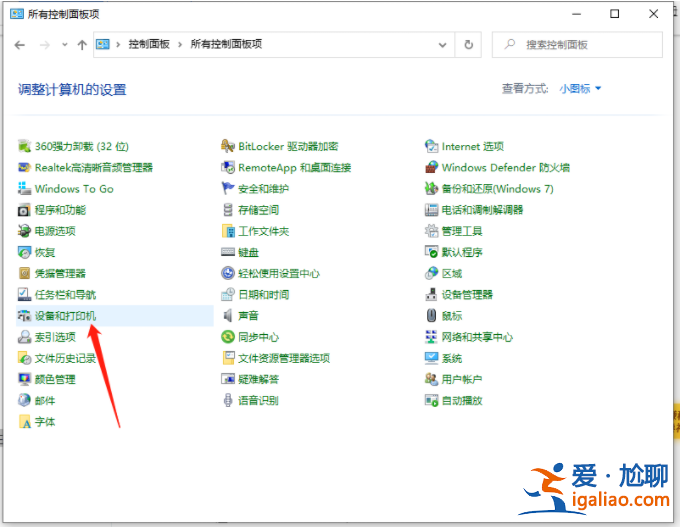Click the Internet 选项 icon
682x527 pixels.
click(x=431, y=146)
